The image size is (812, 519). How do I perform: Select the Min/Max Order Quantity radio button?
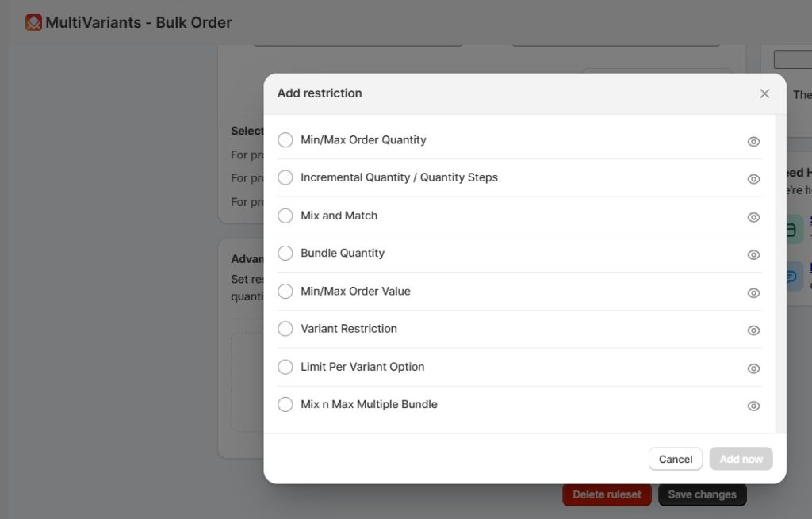coord(285,139)
